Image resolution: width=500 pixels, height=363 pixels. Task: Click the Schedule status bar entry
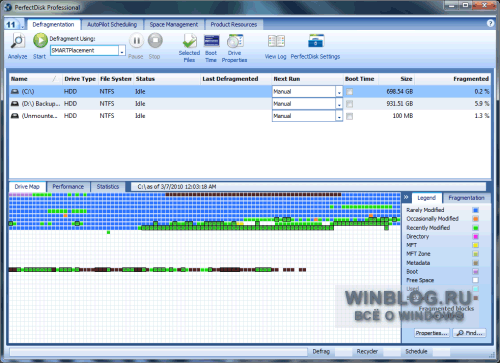pyautogui.click(x=416, y=351)
